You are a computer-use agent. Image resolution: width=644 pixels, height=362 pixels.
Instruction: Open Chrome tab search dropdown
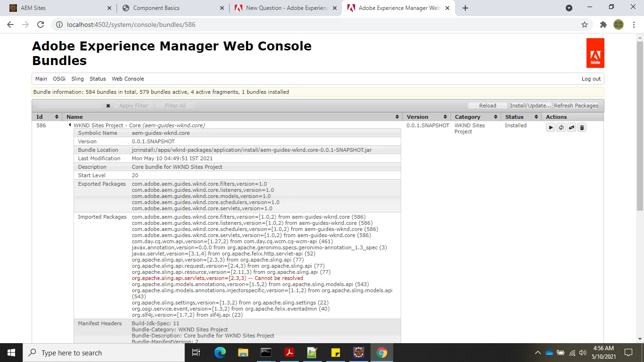(569, 8)
